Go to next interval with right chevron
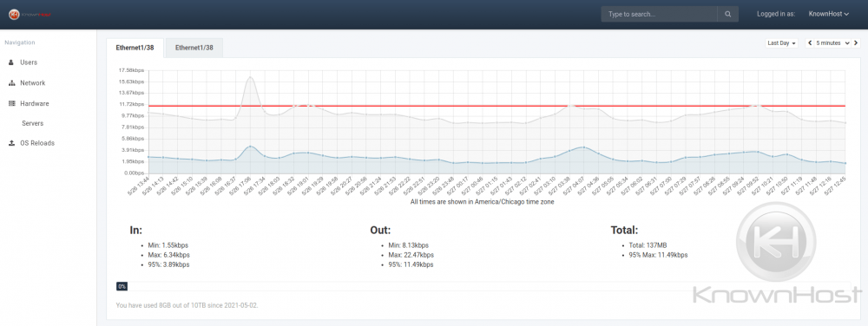Screen dimensions: 868x326 856,43
